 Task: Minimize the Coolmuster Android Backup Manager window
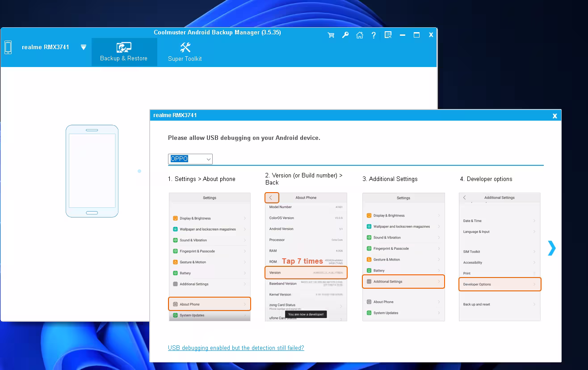coord(403,35)
